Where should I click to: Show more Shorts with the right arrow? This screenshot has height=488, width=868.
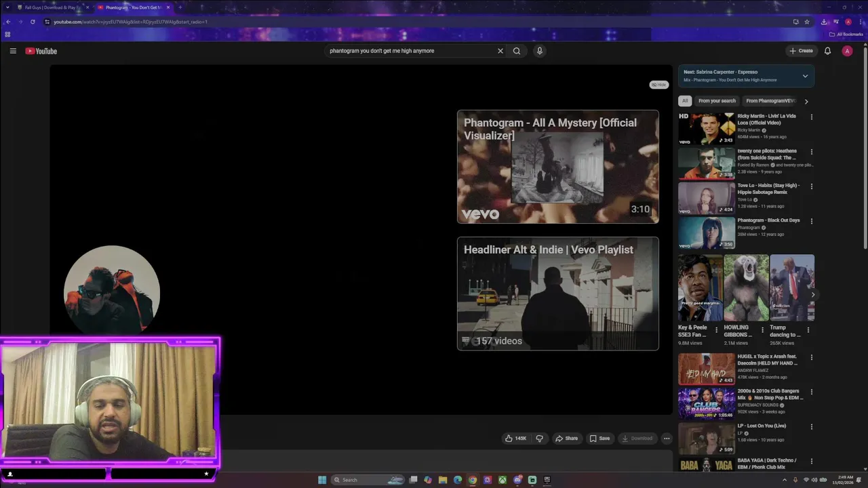pos(812,295)
